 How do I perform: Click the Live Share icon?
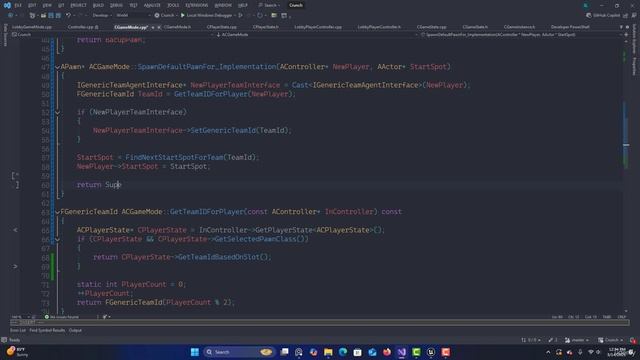click(x=625, y=16)
